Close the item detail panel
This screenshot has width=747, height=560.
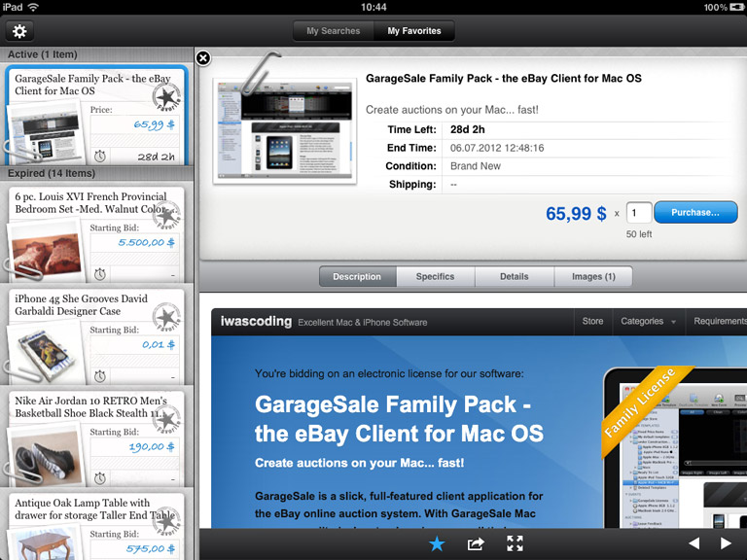click(203, 58)
